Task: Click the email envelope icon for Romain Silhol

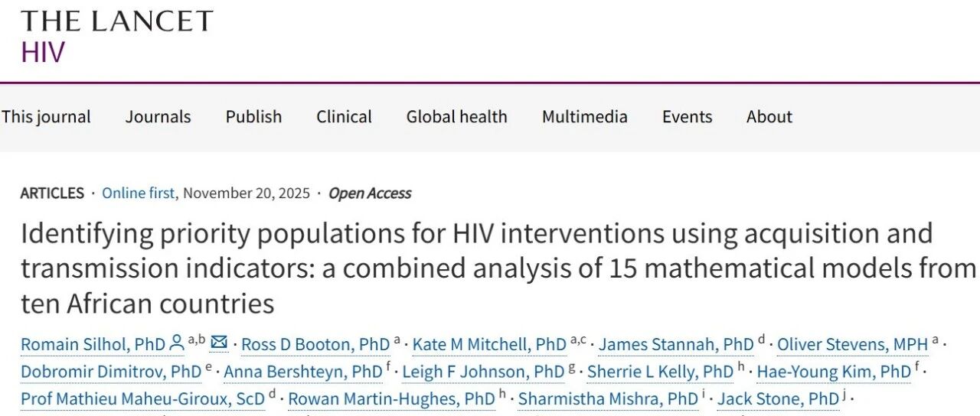Action: [219, 343]
